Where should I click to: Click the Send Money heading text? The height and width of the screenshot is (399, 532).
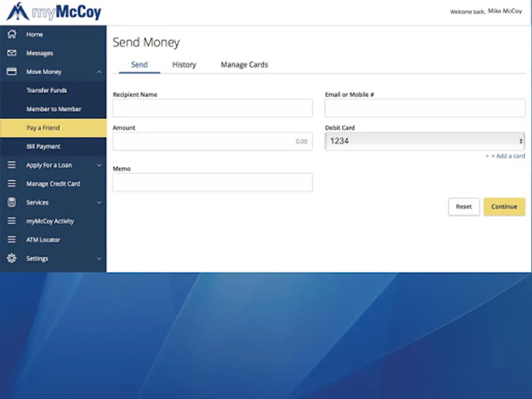point(146,43)
